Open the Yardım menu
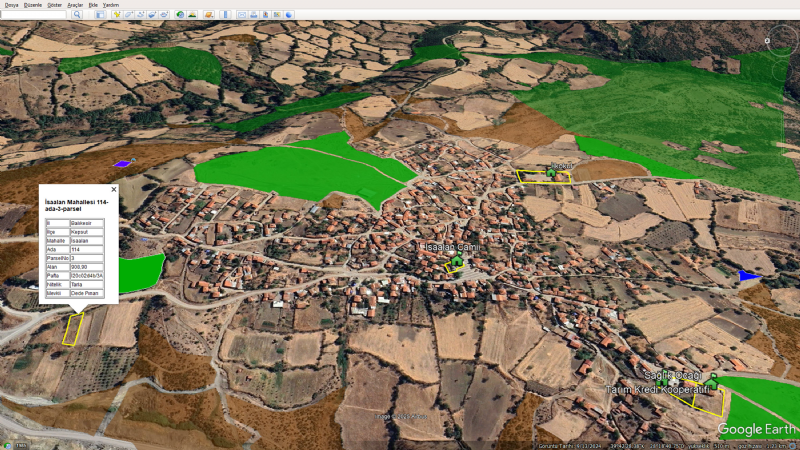Screen dimensions: 800x450 [111, 5]
